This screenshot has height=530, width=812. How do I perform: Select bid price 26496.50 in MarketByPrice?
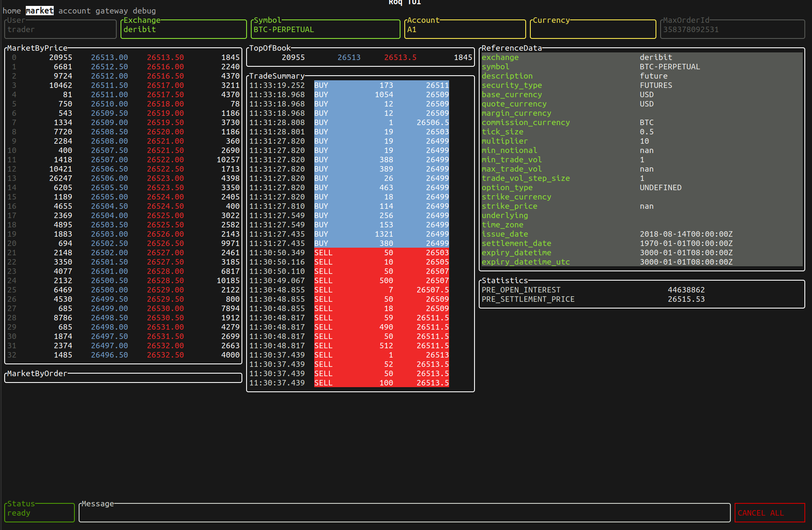[x=110, y=355]
